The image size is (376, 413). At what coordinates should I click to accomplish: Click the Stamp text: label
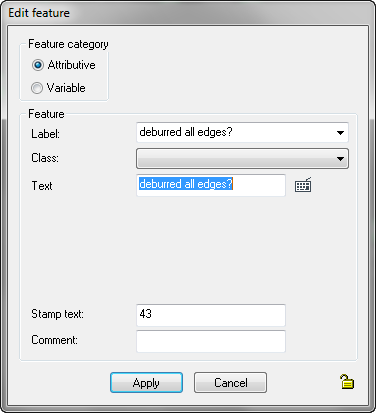(x=57, y=314)
